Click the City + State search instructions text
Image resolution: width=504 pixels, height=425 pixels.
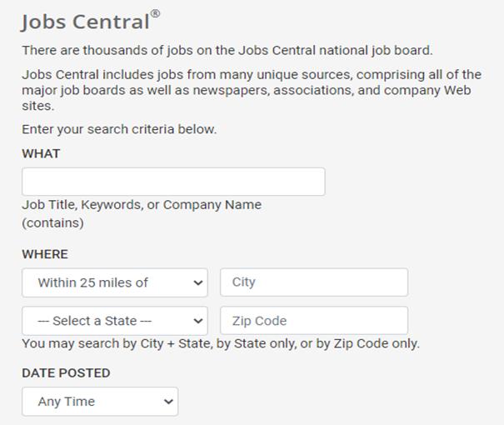click(x=221, y=343)
